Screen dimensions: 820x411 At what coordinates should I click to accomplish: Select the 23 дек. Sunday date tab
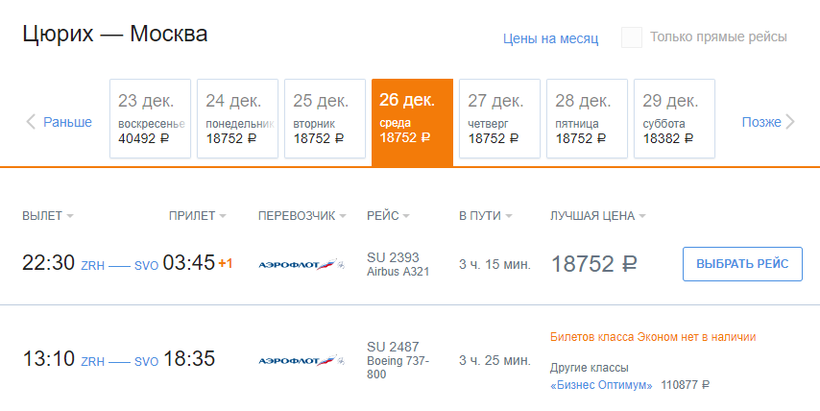click(151, 118)
